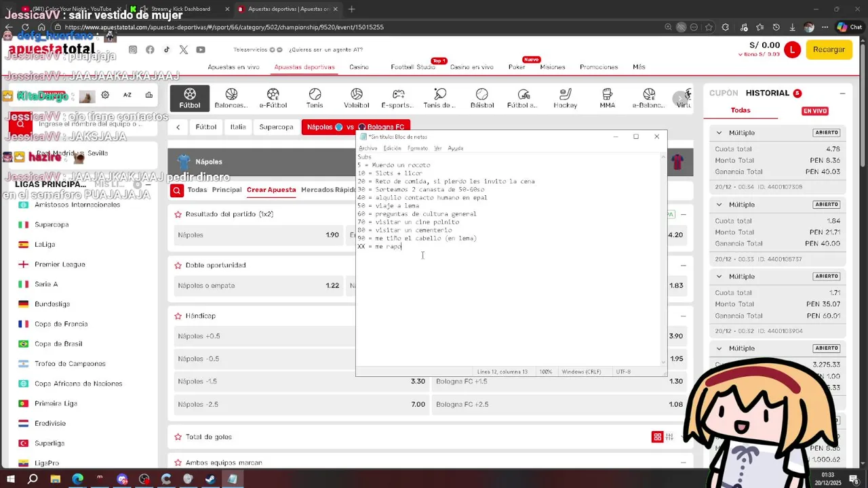The height and width of the screenshot is (488, 868).
Task: Select the Béisbol sport icon
Action: 482,98
